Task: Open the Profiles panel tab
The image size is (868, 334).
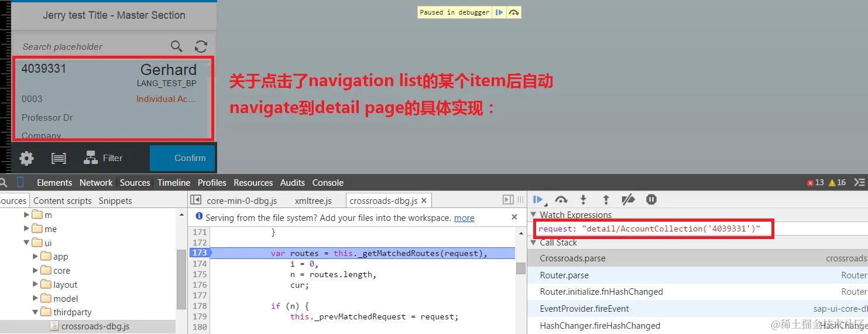Action: (212, 183)
